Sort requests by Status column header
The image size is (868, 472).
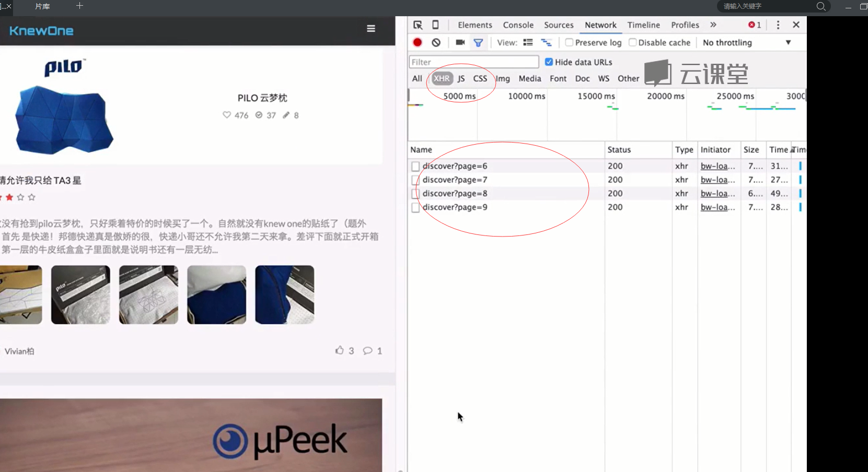638,150
